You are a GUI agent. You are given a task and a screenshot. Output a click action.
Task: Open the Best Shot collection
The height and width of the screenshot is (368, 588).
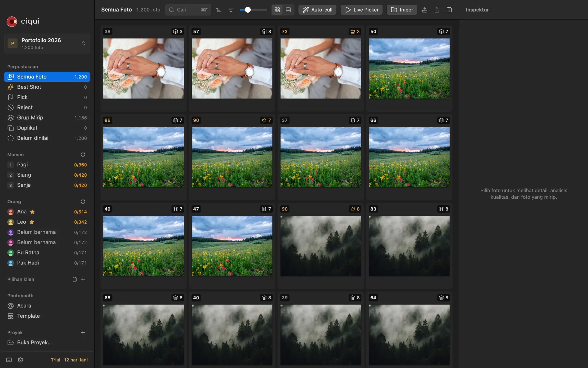point(47,87)
